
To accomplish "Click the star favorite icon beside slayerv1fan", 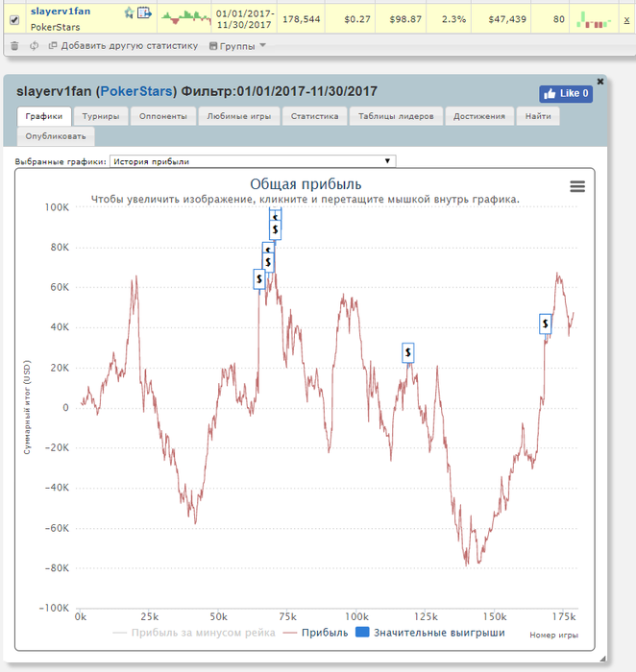I will [x=129, y=12].
